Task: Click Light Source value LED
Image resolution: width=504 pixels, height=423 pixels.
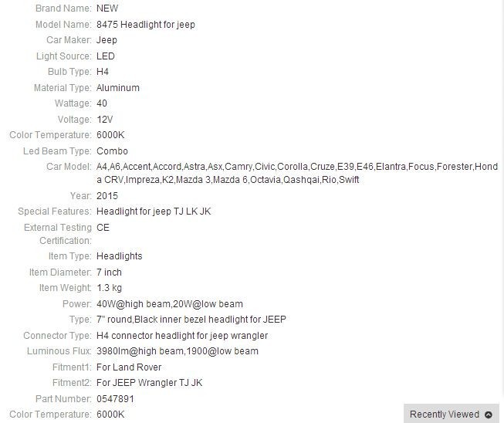Action: click(106, 56)
